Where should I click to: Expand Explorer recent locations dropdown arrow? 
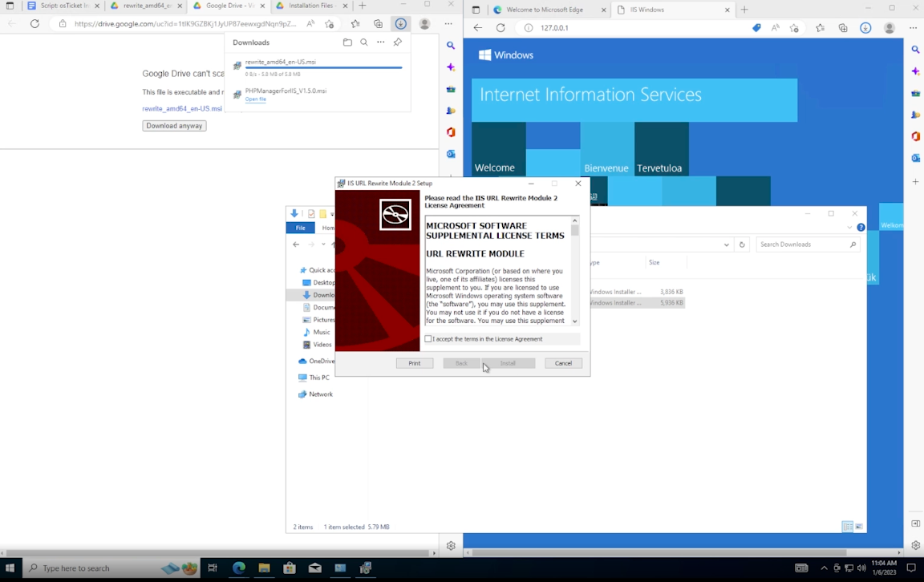point(323,245)
